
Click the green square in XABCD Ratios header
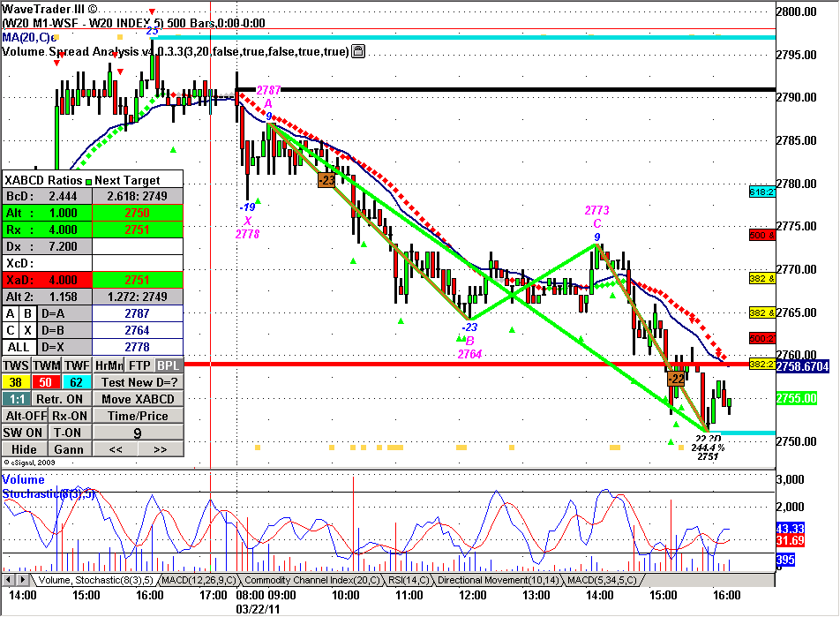(x=88, y=181)
